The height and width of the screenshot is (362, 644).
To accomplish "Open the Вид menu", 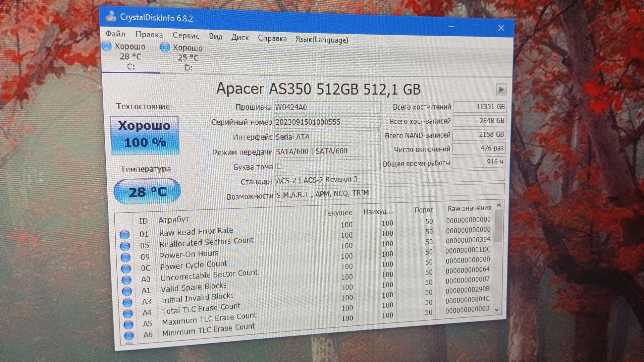I will (215, 37).
